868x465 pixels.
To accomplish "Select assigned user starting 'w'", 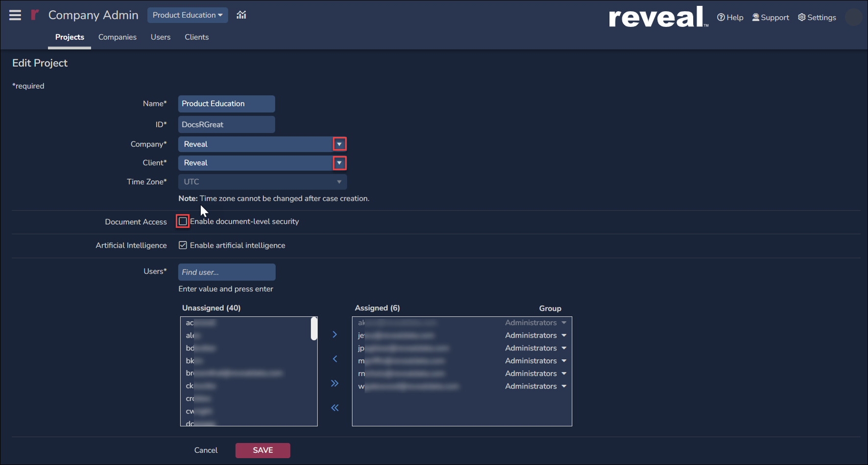I will click(409, 386).
